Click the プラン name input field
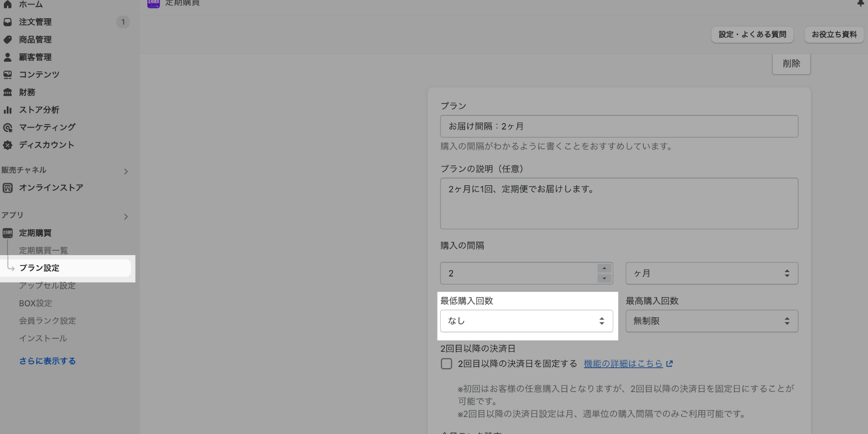868x434 pixels. click(618, 126)
